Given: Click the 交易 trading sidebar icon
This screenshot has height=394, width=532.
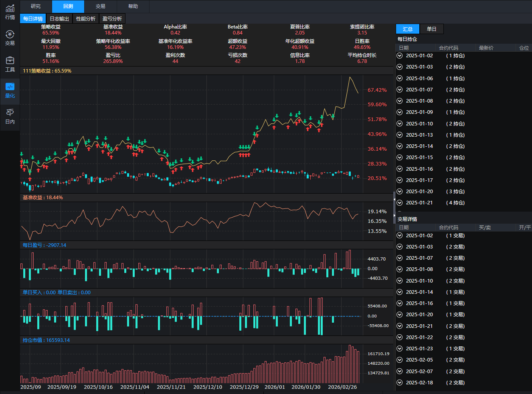Looking at the screenshot, I should (10, 38).
